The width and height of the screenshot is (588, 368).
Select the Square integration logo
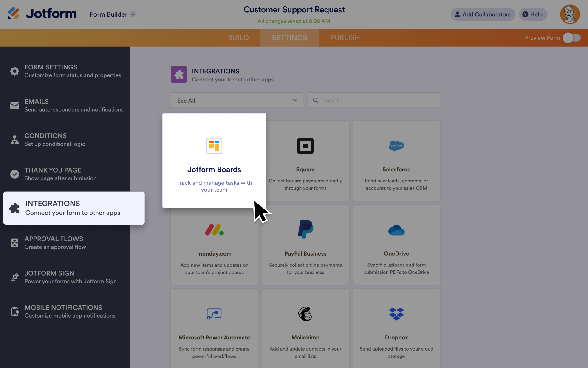tap(305, 146)
